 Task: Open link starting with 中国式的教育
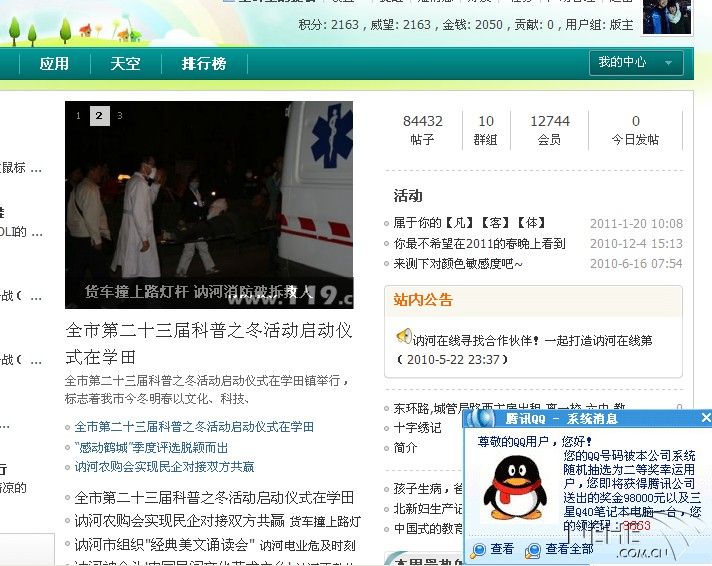tap(427, 528)
